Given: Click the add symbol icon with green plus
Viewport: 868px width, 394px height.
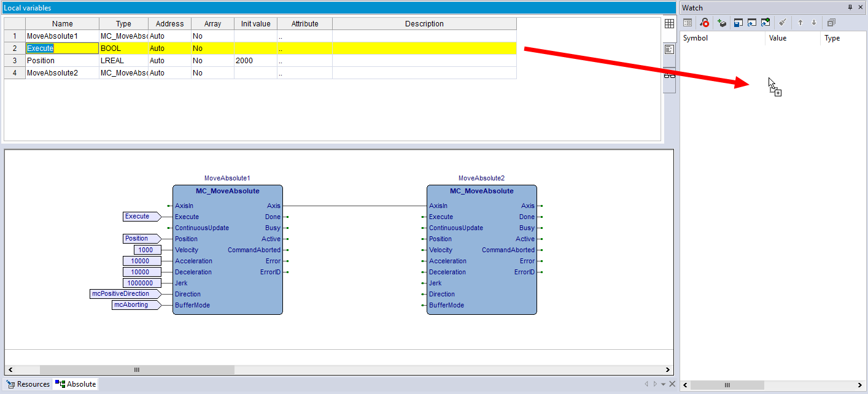Looking at the screenshot, I should click(x=722, y=23).
